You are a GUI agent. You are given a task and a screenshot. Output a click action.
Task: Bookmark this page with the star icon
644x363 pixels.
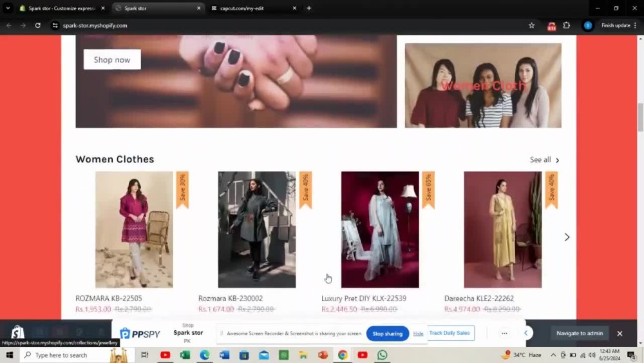[x=531, y=26]
